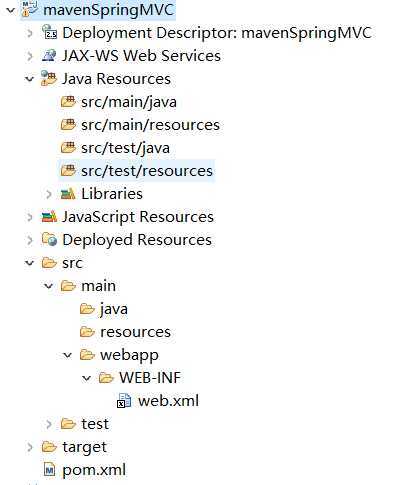Viewport: 415px width, 485px height.
Task: Click the Java Resources icon
Action: coord(49,78)
